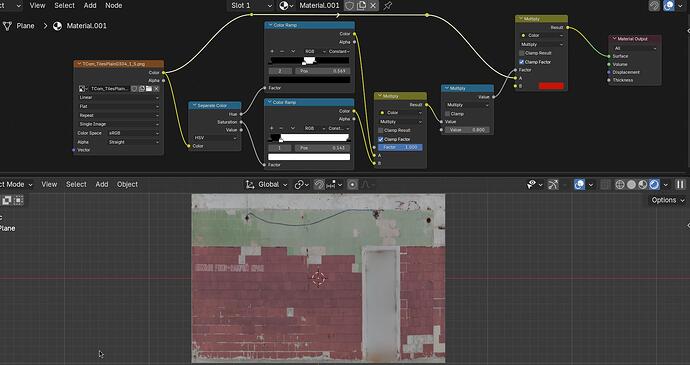The height and width of the screenshot is (365, 690).
Task: Change Color Space sRGB dropdown
Action: (133, 133)
